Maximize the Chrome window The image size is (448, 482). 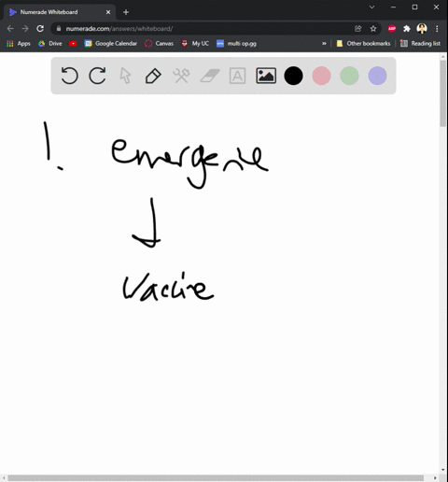(414, 7)
